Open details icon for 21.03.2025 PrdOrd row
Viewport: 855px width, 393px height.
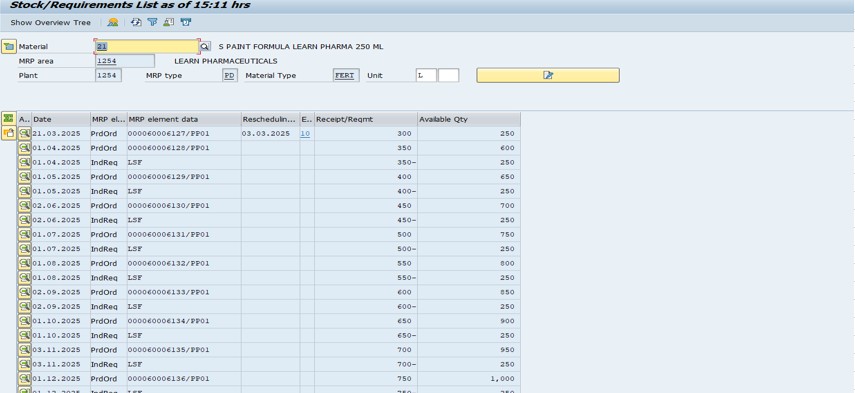(x=25, y=134)
